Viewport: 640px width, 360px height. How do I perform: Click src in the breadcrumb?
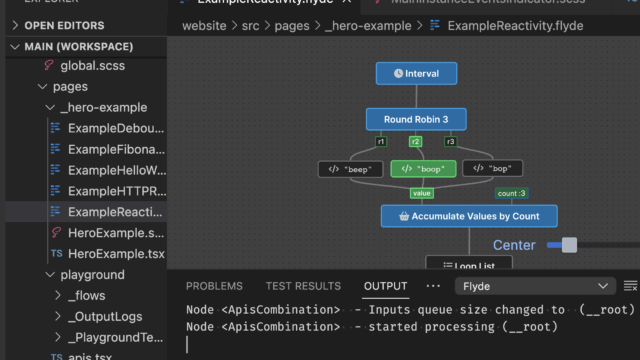point(250,26)
